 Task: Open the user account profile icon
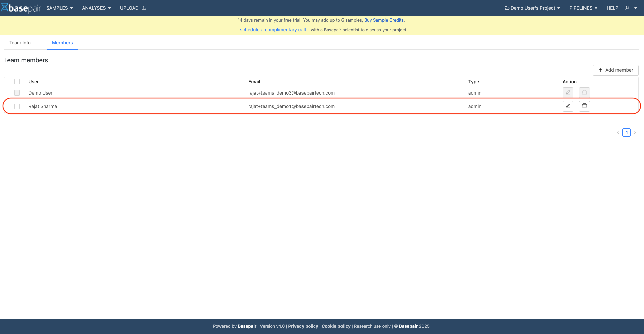627,8
